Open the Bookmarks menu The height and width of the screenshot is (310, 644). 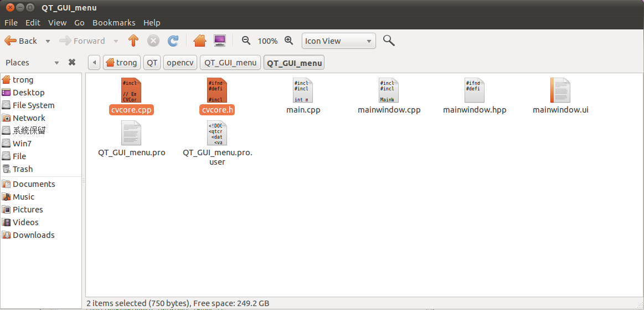pos(114,23)
